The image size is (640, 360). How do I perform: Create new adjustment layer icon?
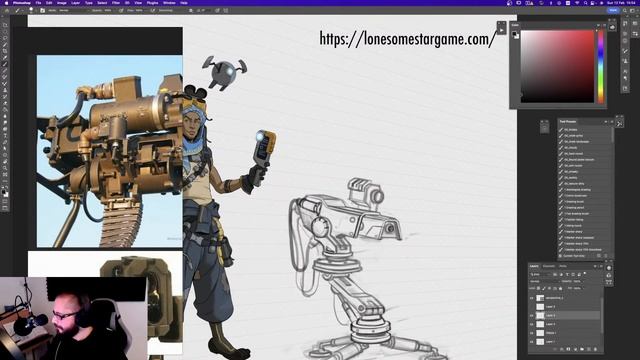click(575, 349)
